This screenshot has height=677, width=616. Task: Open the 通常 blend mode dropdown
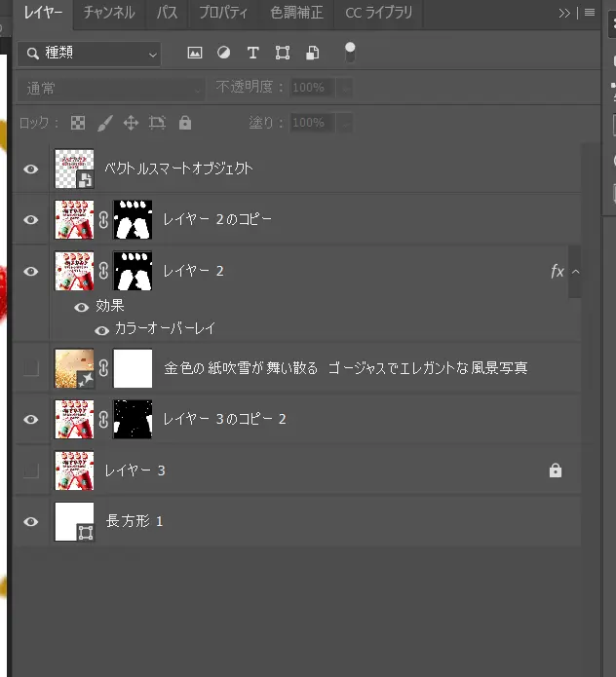click(111, 89)
